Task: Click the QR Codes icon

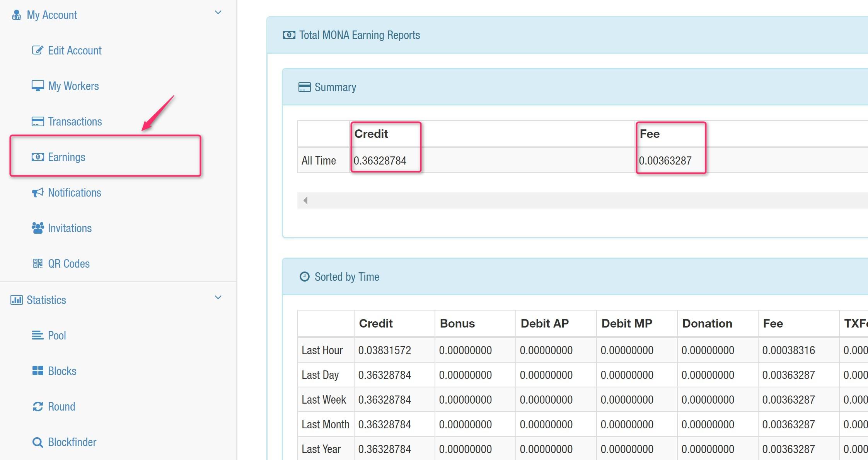Action: 38,263
